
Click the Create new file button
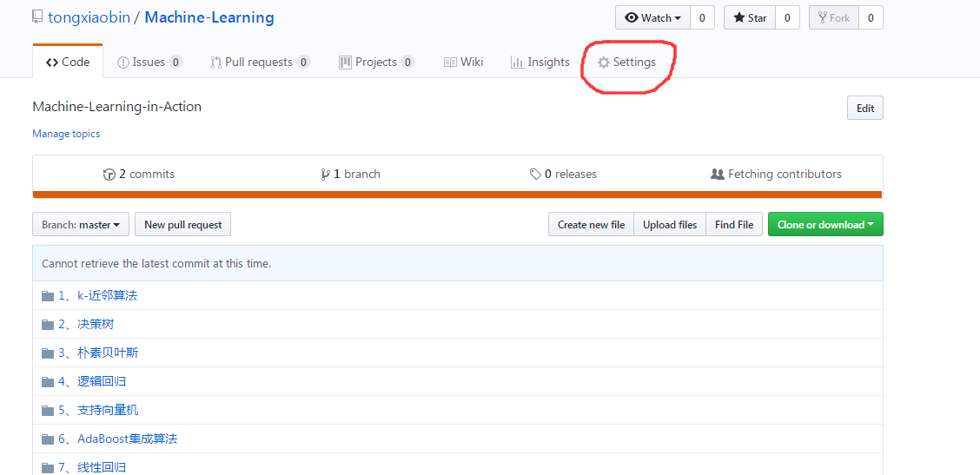point(591,224)
